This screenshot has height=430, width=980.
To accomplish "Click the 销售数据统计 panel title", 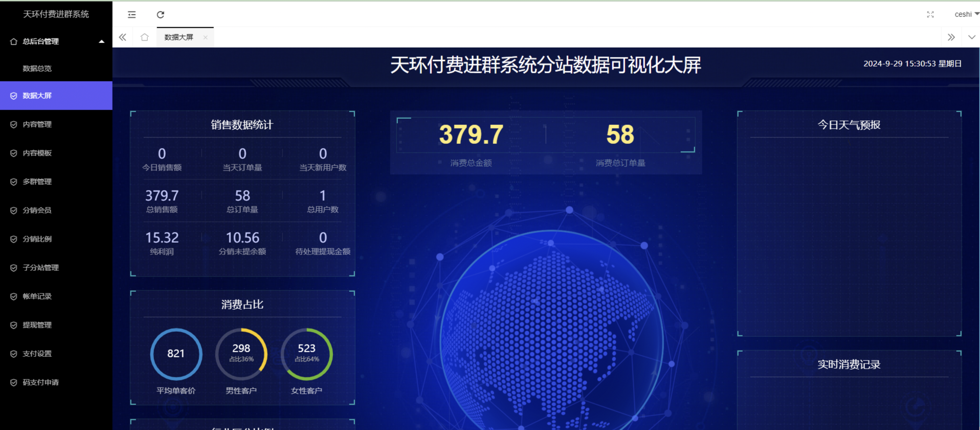I will point(242,125).
